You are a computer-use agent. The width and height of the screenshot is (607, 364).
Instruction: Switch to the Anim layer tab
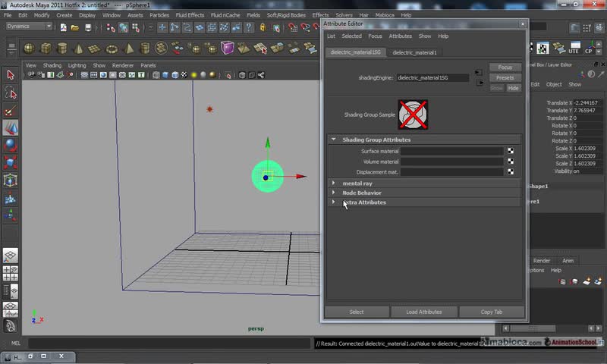coord(568,261)
